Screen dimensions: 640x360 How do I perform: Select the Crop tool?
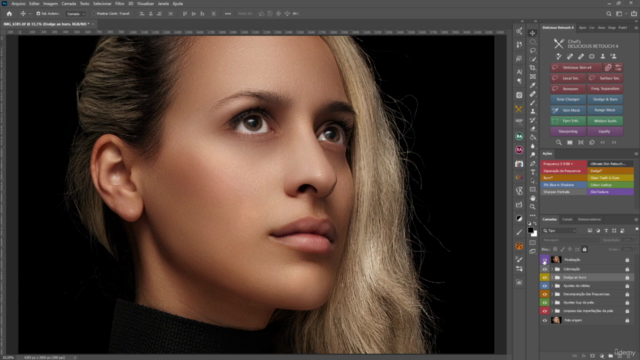tap(533, 68)
